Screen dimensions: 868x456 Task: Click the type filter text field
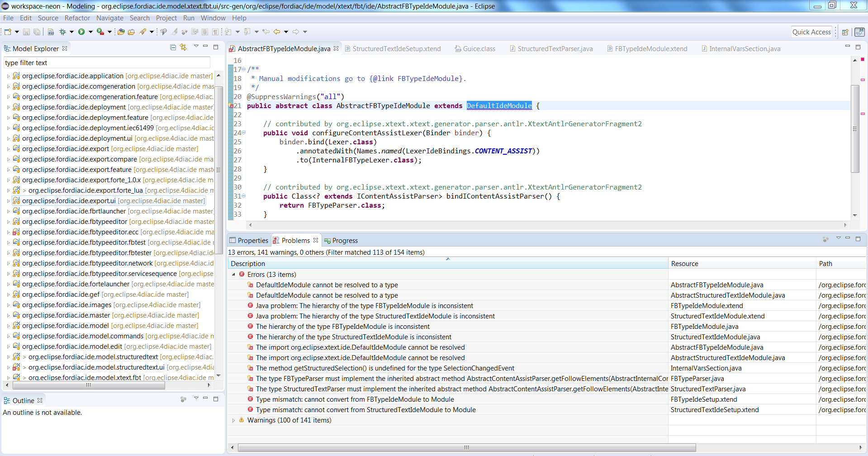pos(107,63)
